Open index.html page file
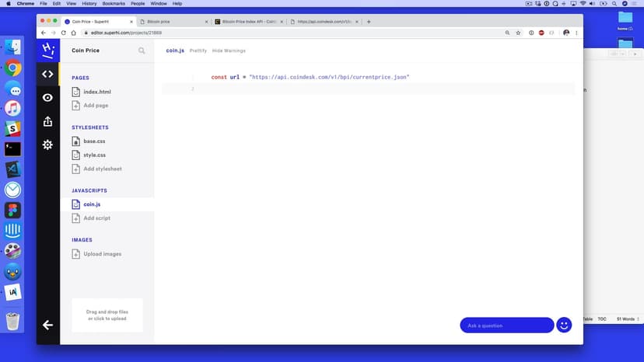The image size is (644, 362). [96, 92]
